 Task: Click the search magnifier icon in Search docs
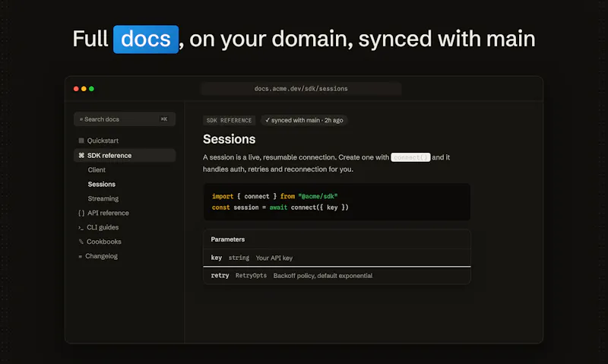coord(81,119)
